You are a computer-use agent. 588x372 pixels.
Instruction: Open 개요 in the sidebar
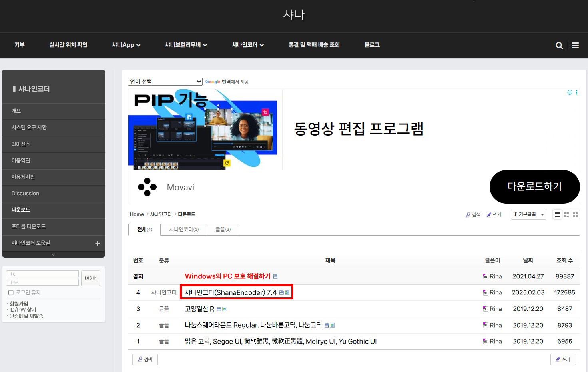54,111
